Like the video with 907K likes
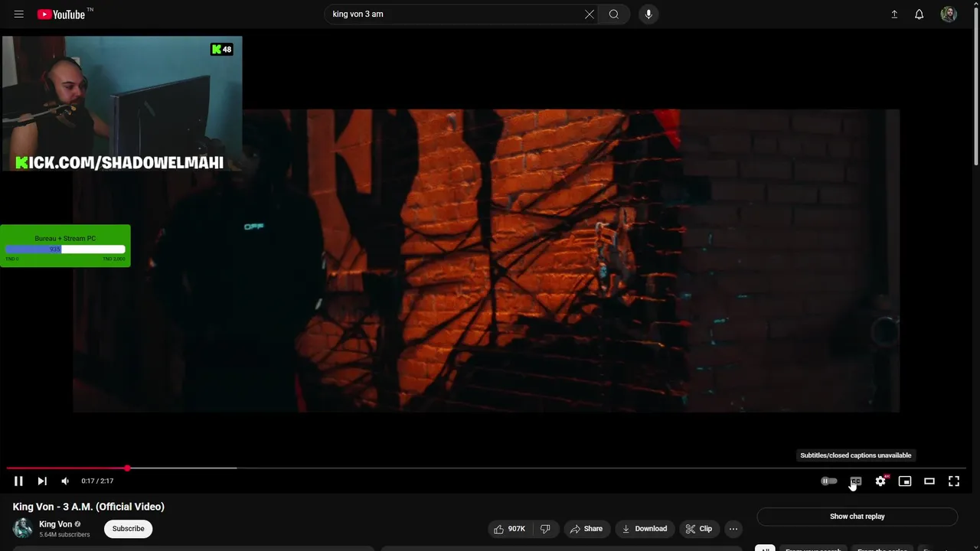980x551 pixels. 510,529
